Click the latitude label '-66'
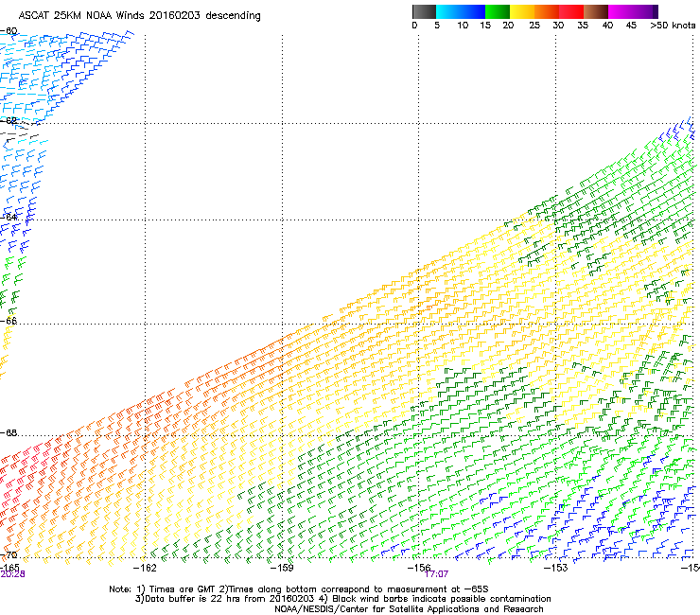Viewport: 700px width, 615px height. click(9, 321)
